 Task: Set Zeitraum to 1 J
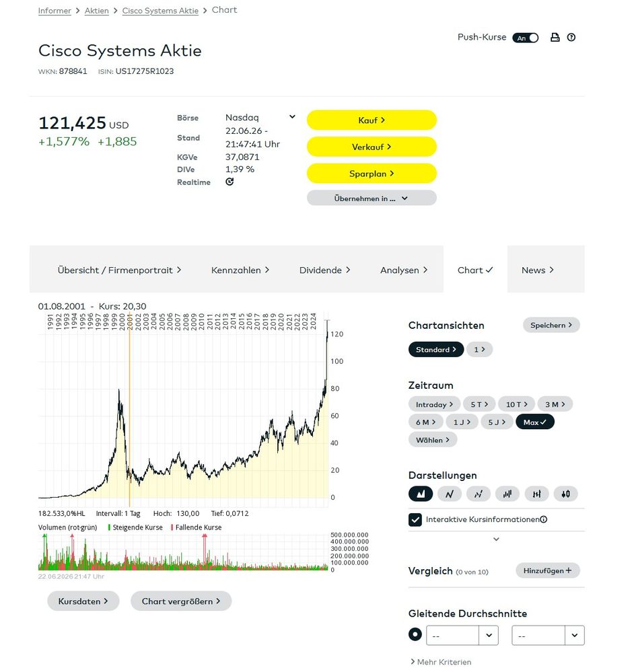462,422
